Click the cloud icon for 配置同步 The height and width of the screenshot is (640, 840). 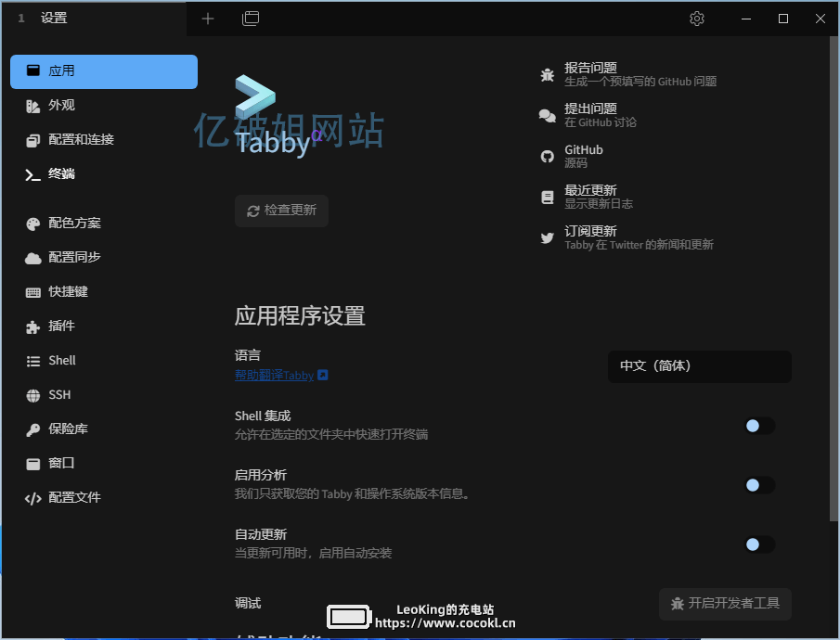tap(33, 258)
